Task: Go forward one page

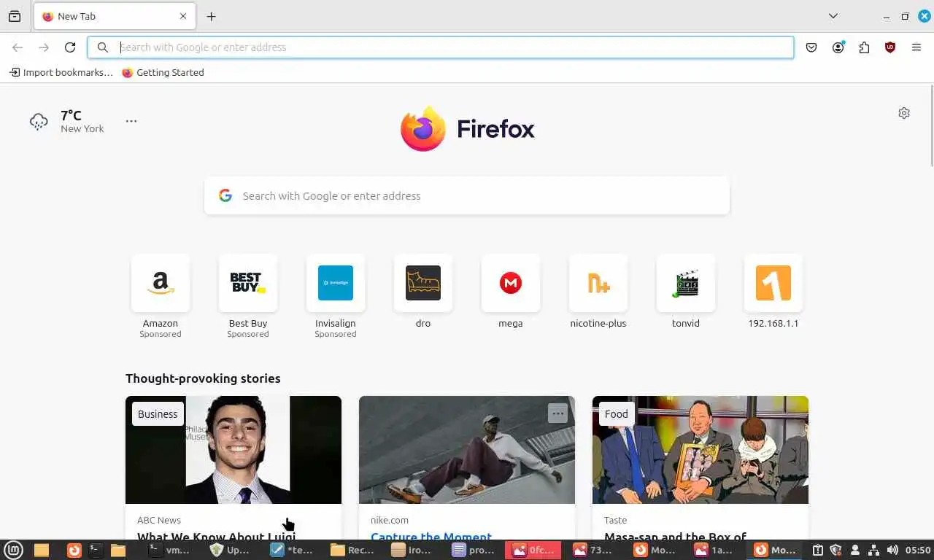Action: pos(44,47)
